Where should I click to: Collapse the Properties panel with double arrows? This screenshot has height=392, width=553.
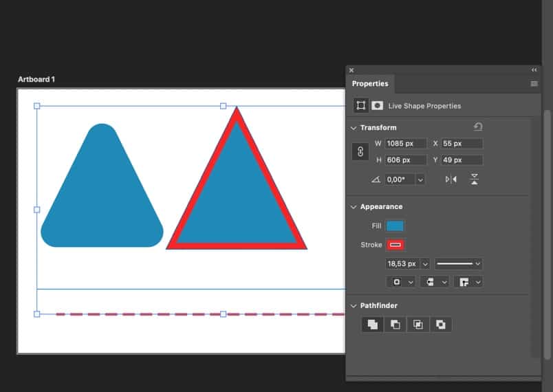pos(534,69)
